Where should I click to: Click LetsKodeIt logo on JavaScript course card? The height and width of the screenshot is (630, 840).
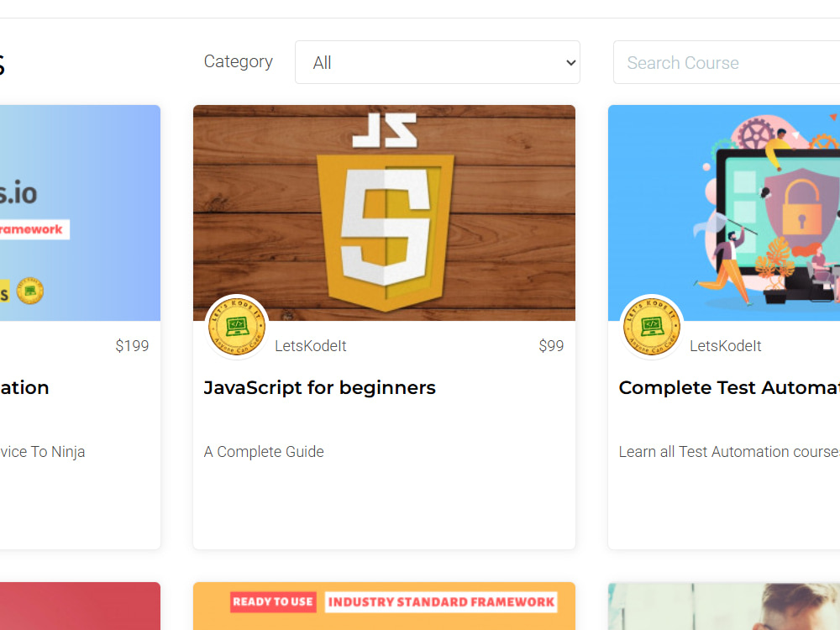[x=237, y=326]
